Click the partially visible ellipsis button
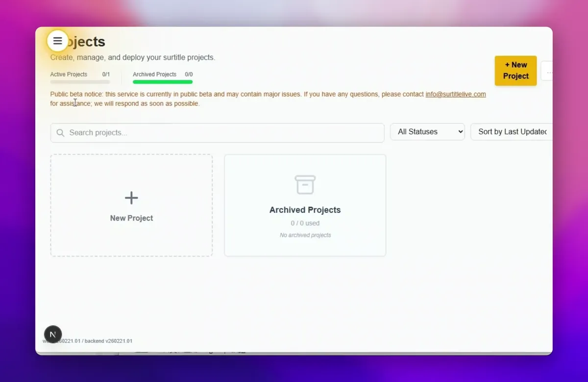The width and height of the screenshot is (588, 382). 548,72
